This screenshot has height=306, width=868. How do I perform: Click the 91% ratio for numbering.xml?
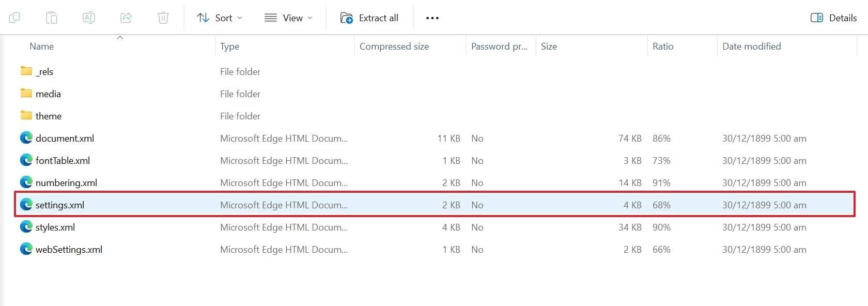pyautogui.click(x=661, y=182)
